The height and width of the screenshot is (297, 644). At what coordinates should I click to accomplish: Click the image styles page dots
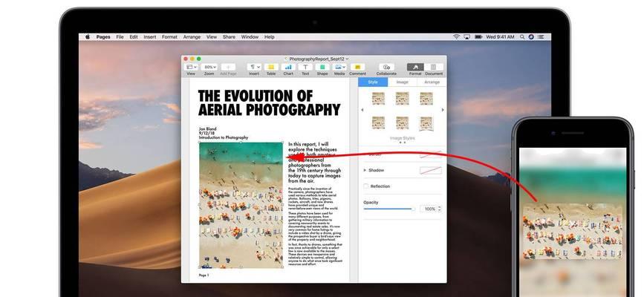(403, 143)
